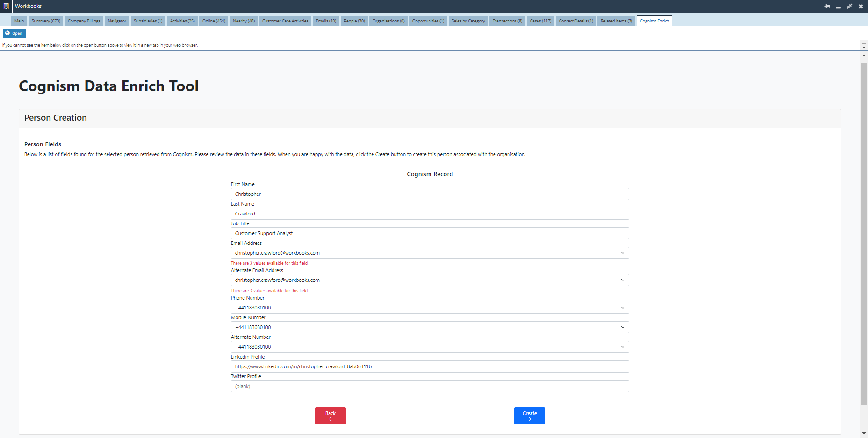The image size is (868, 438).
Task: Open the People (30) tab
Action: (x=354, y=21)
